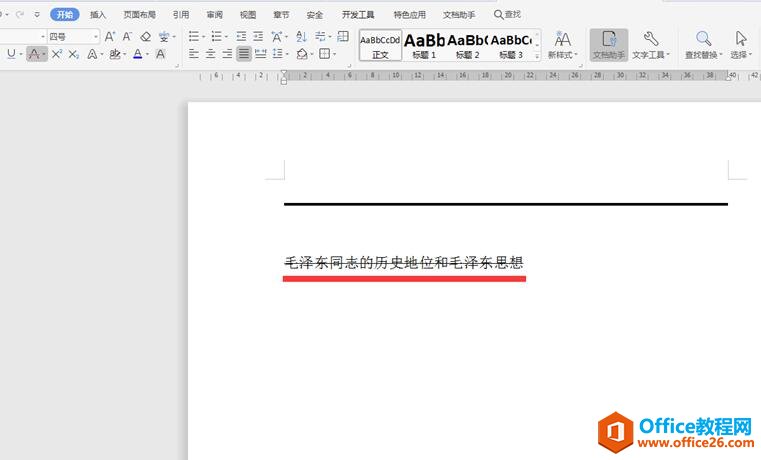Screen dimensions: 761x460
Task: Expand numbering style dropdown arrow
Action: 226,37
